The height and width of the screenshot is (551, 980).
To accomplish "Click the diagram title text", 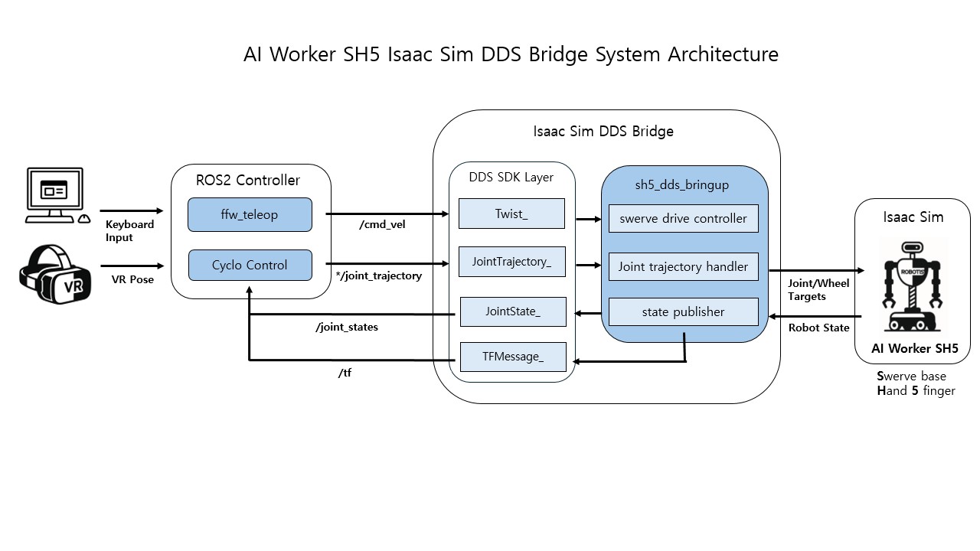I will pos(511,54).
